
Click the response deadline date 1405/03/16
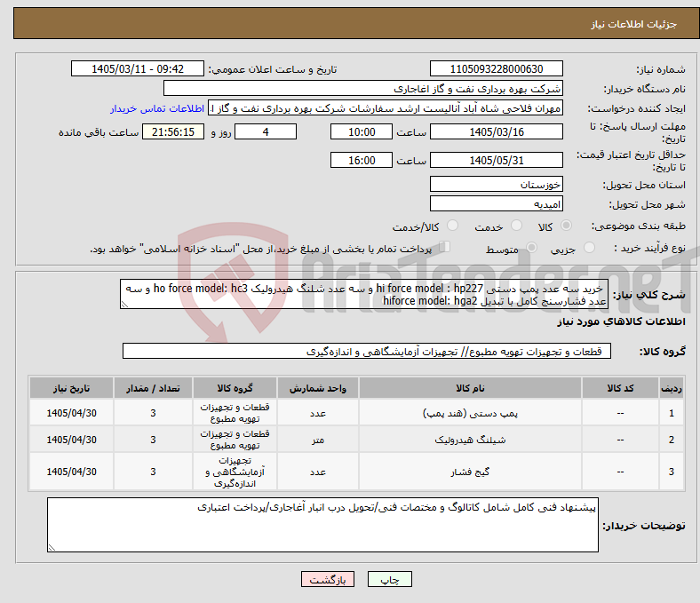tap(496, 131)
